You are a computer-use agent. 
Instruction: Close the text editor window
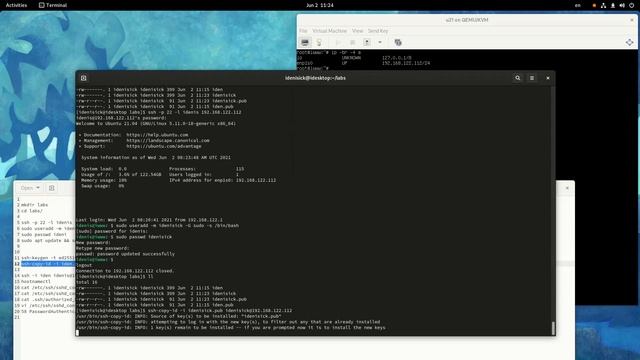pos(567,188)
